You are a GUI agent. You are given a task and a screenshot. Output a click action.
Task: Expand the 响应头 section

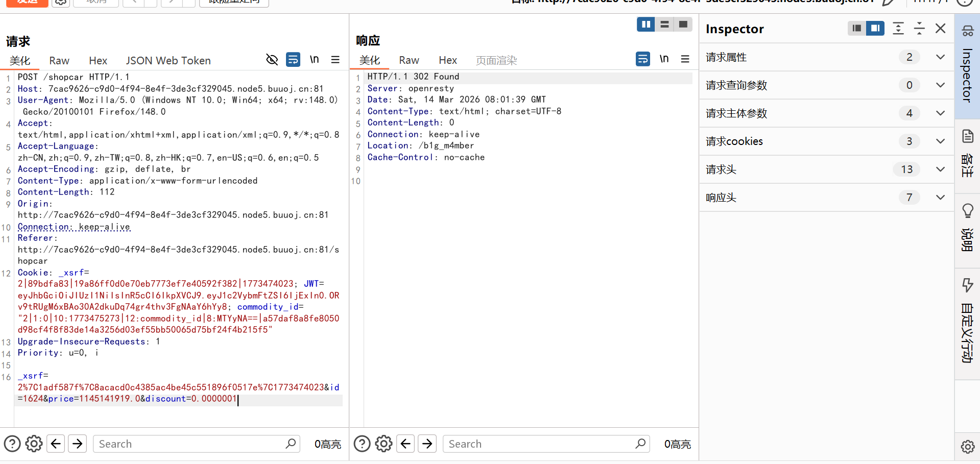pos(940,198)
